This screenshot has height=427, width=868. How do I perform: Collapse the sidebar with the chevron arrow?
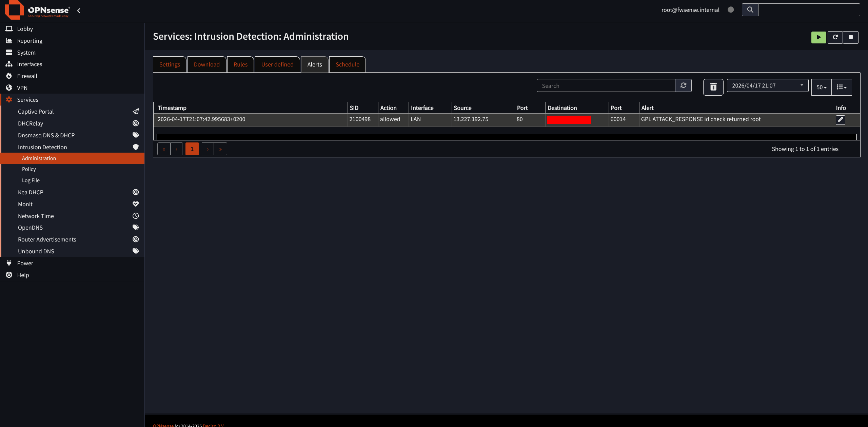point(79,11)
